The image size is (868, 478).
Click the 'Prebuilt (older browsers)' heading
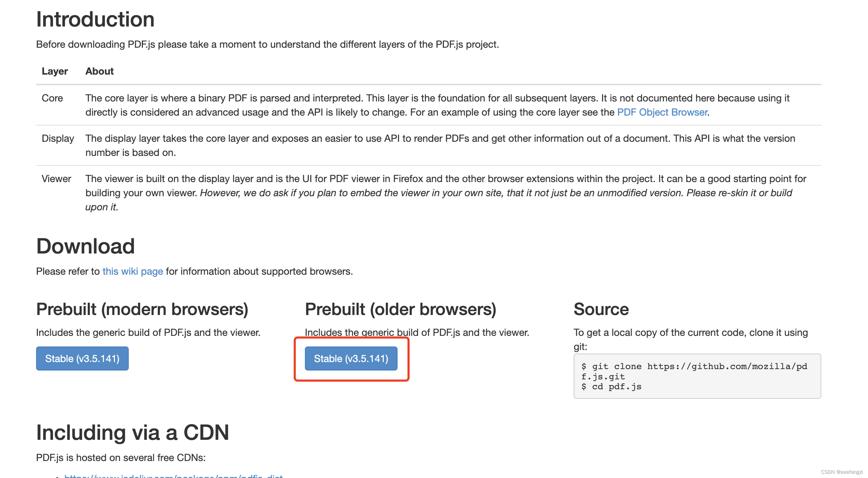point(401,309)
